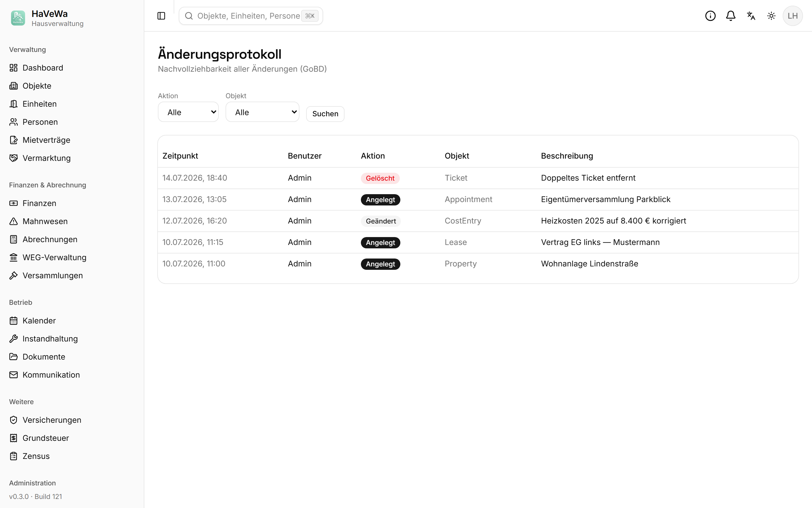Click the Instandhaltung wrench icon

pyautogui.click(x=14, y=339)
